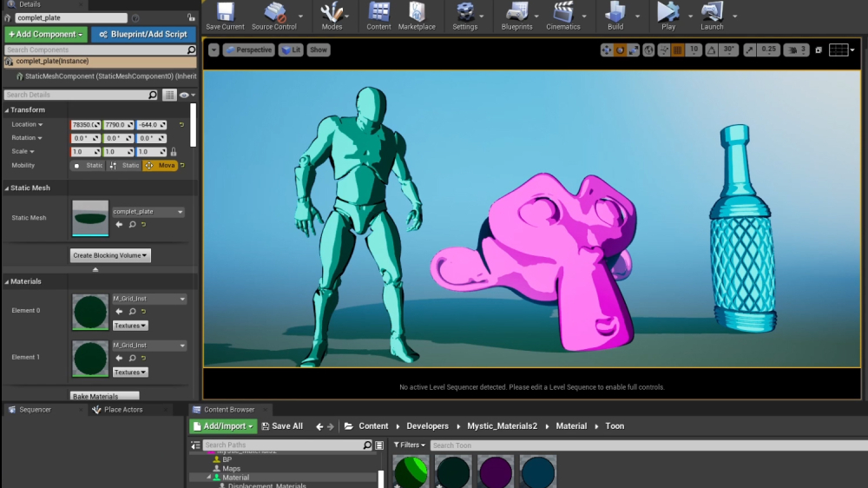Click Create Blocking Volume button
Screen dimensions: 868x488
(110, 255)
